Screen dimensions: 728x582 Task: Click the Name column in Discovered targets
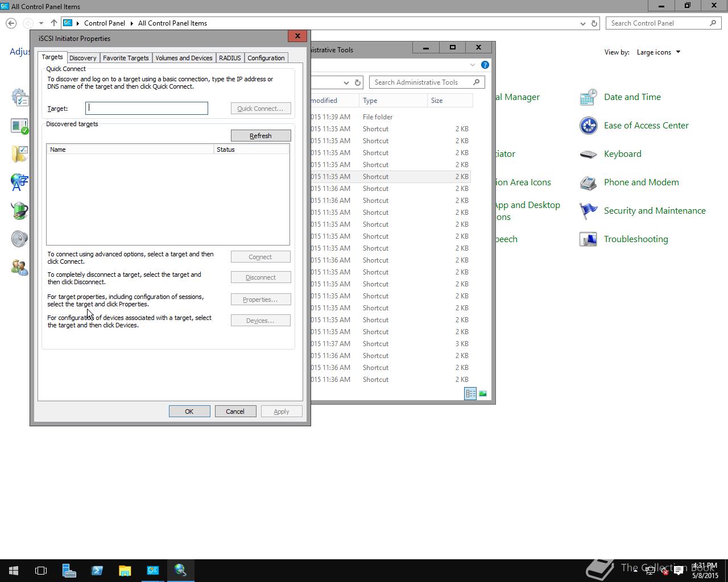coord(130,149)
